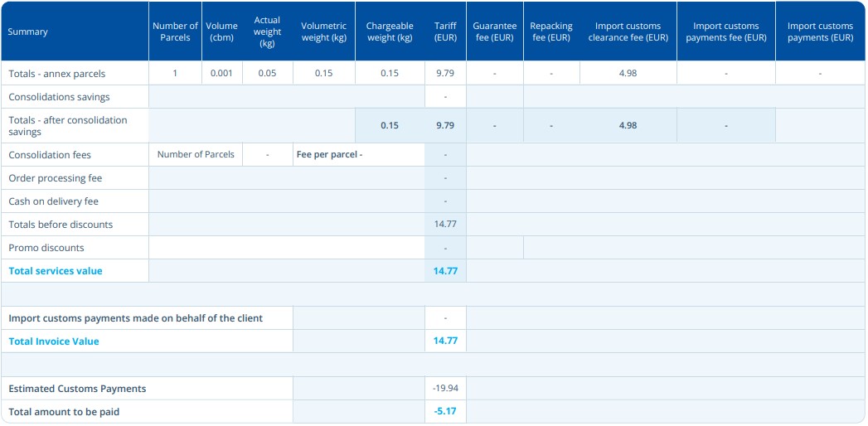Image resolution: width=868 pixels, height=426 pixels.
Task: Select bold chargeable weight 0.15
Action: [389, 126]
